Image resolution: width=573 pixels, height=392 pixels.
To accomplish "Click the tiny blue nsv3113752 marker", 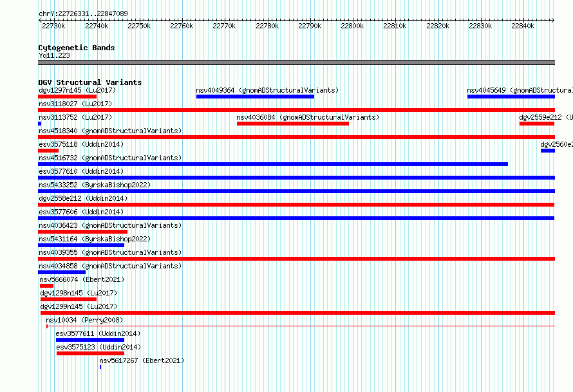I will click(39, 124).
